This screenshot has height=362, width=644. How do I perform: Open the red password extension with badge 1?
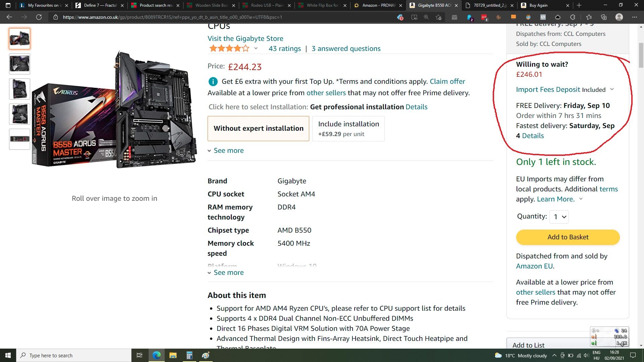click(x=484, y=17)
